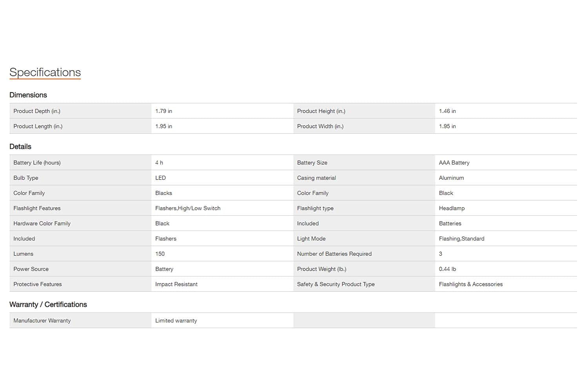The height and width of the screenshot is (382, 588).
Task: Click the Number of Batteries Required label
Action: click(334, 254)
